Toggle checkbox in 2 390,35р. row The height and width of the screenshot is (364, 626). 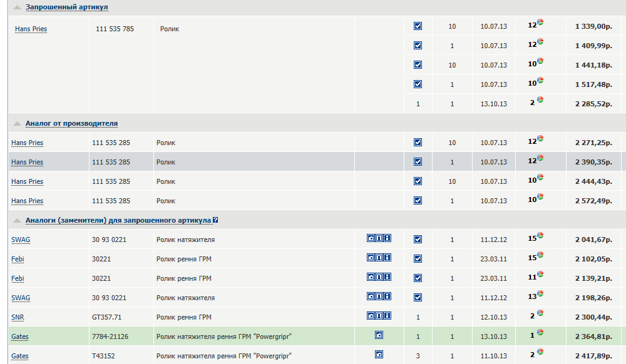tap(418, 162)
